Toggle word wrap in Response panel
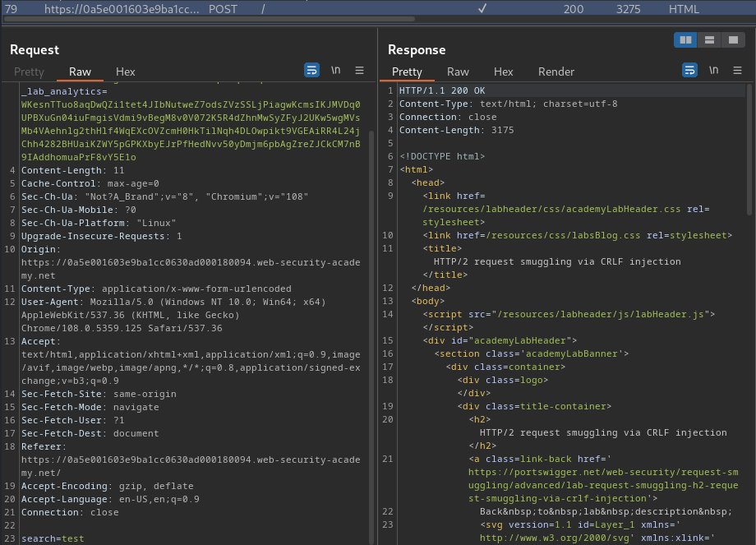756x545 pixels. 689,71
